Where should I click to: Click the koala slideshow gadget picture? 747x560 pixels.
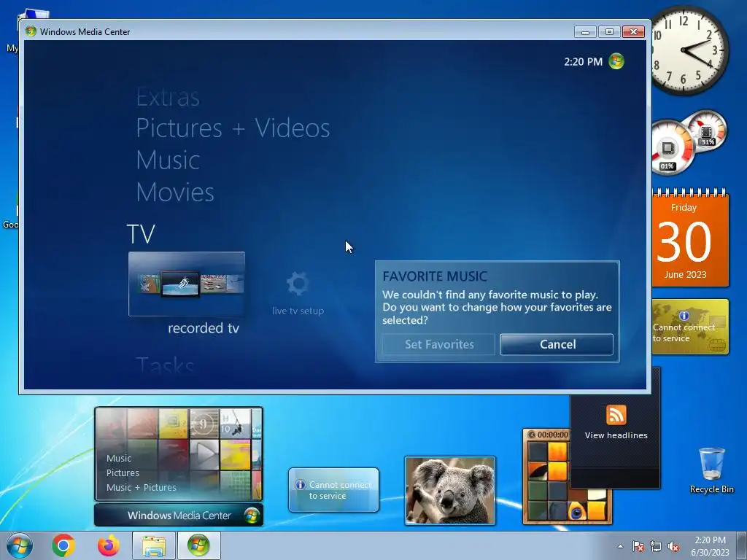(450, 491)
